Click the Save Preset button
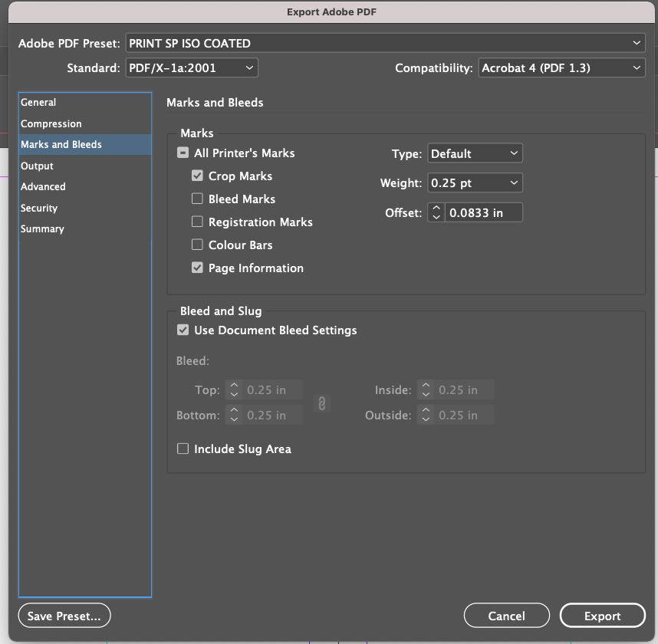 point(64,616)
